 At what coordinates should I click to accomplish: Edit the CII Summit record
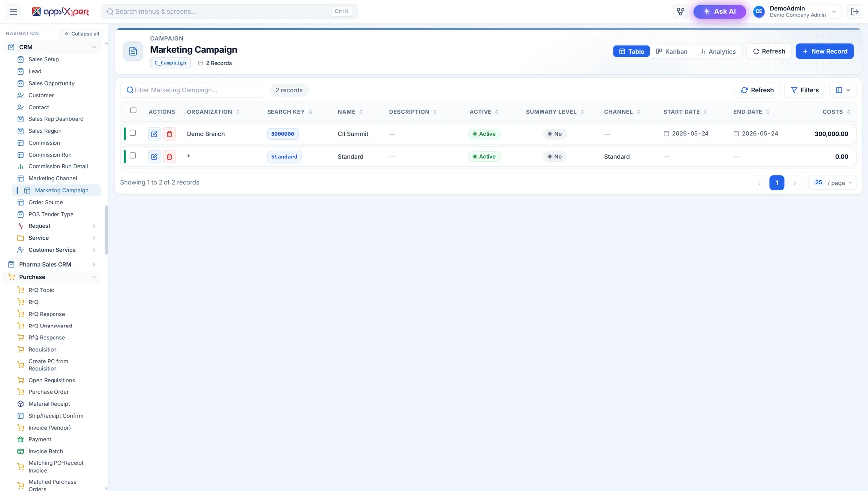(x=154, y=134)
